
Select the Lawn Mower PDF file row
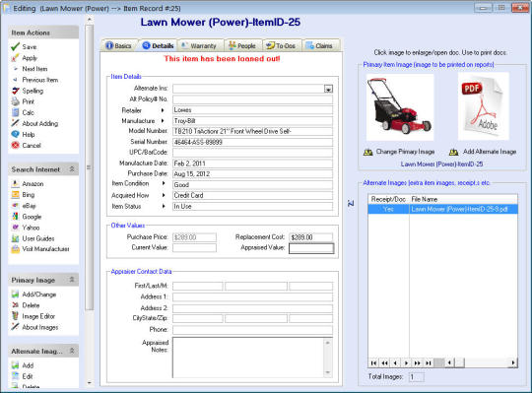click(x=442, y=209)
